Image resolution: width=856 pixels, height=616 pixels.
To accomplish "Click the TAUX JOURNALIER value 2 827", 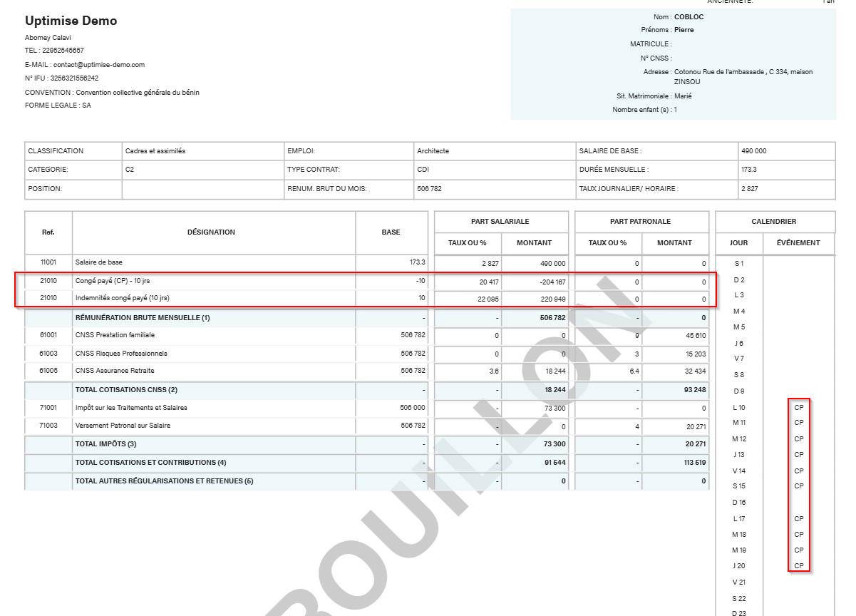I will (x=750, y=189).
